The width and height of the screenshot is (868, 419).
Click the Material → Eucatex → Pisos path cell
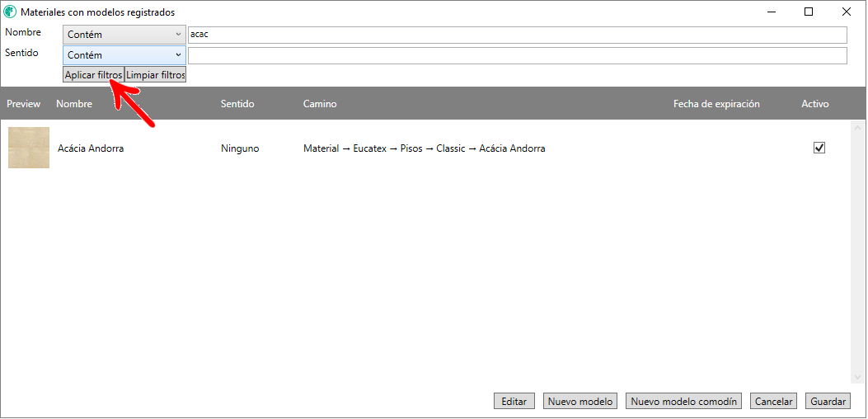click(424, 148)
